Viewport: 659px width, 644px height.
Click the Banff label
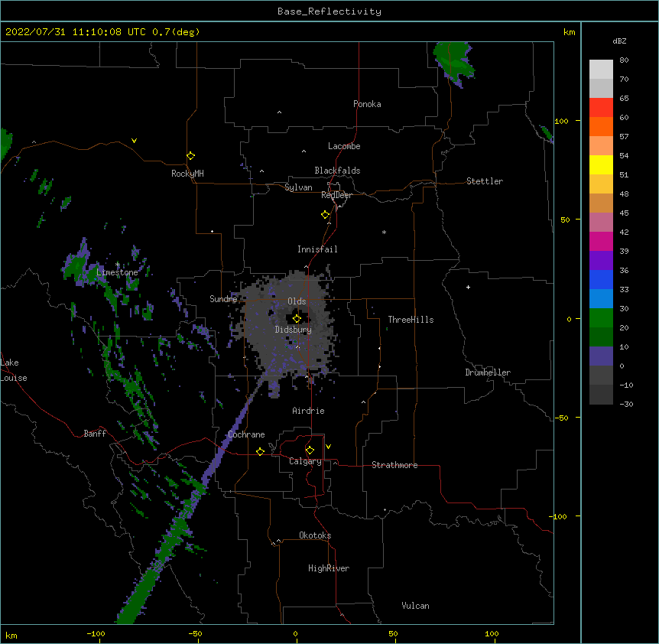point(95,434)
